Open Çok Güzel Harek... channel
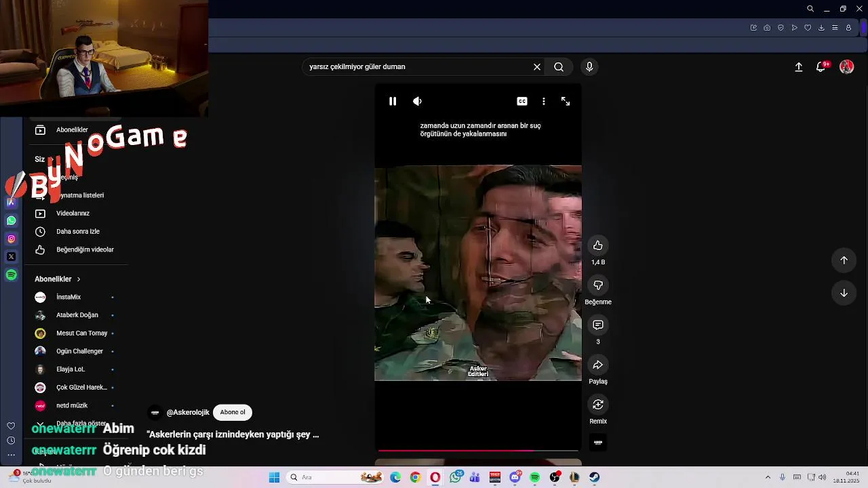 (81, 388)
